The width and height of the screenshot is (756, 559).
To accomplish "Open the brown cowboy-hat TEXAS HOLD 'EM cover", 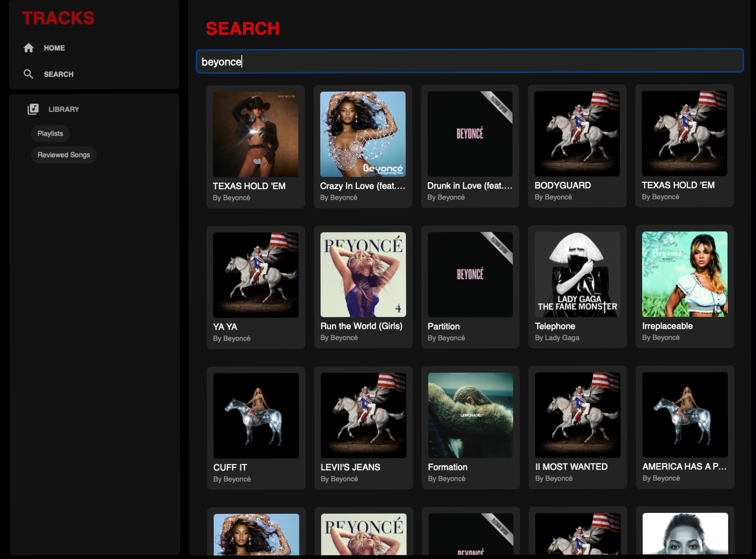I will [x=256, y=134].
